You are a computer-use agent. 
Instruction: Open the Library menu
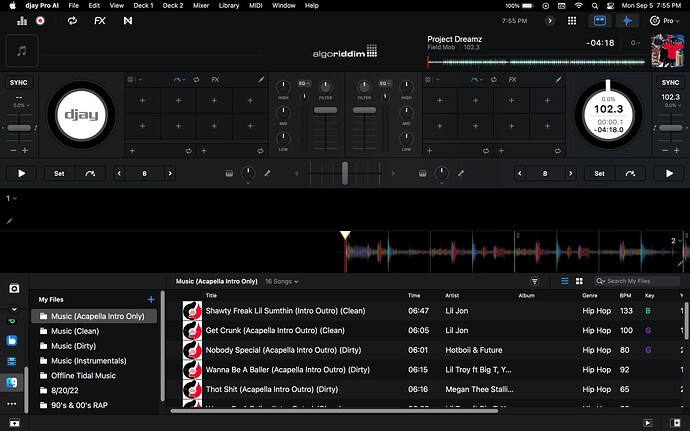229,6
